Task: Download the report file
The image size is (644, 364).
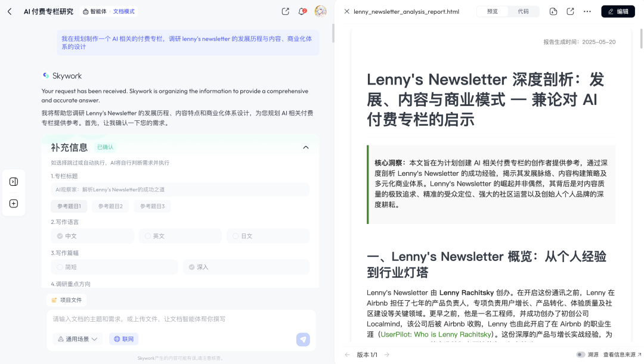Action: click(x=553, y=11)
